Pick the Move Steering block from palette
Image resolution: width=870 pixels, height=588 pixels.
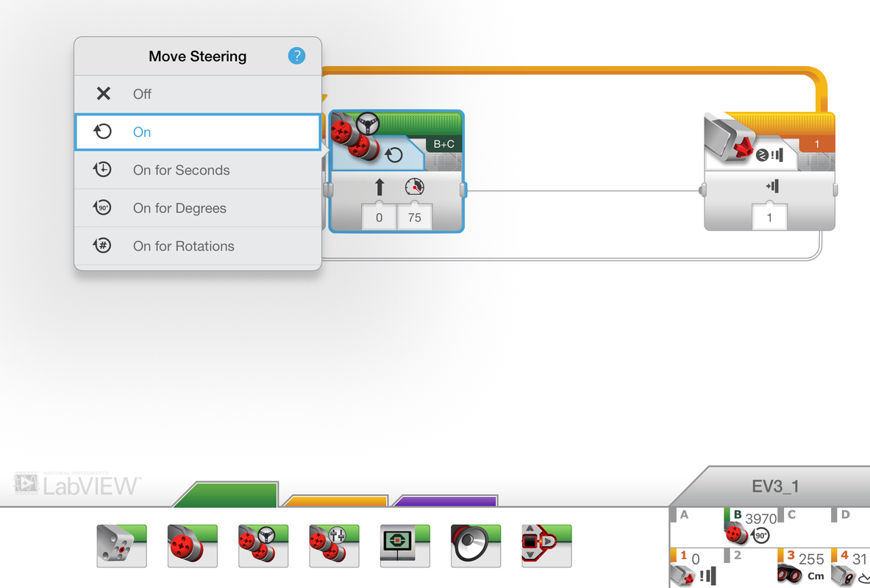263,545
